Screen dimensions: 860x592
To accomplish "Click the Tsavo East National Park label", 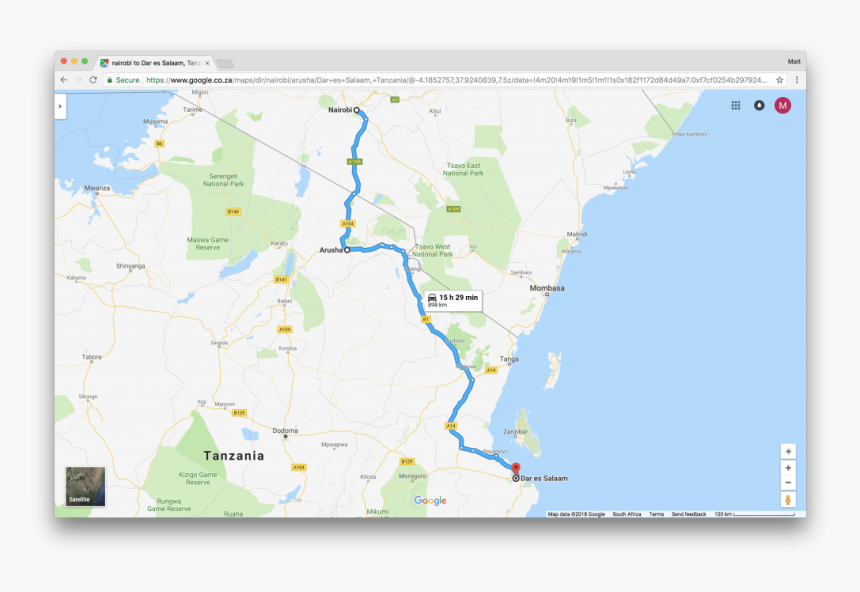I will click(463, 169).
